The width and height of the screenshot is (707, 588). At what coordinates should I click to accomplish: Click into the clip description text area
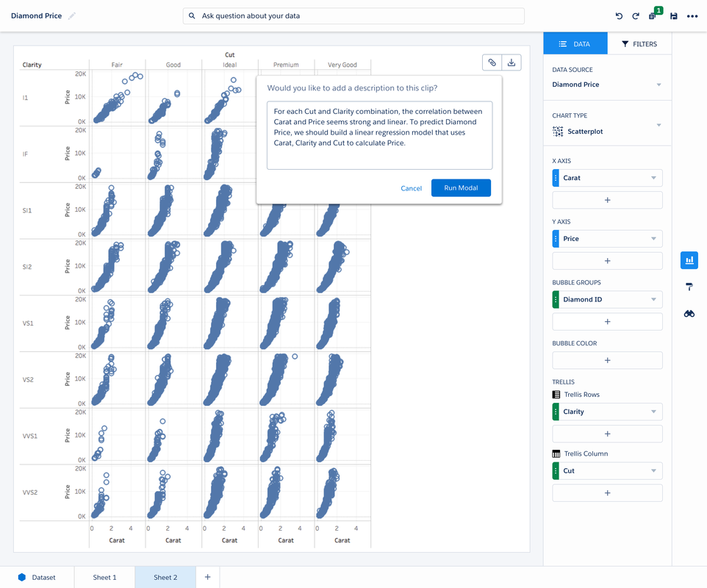click(380, 135)
